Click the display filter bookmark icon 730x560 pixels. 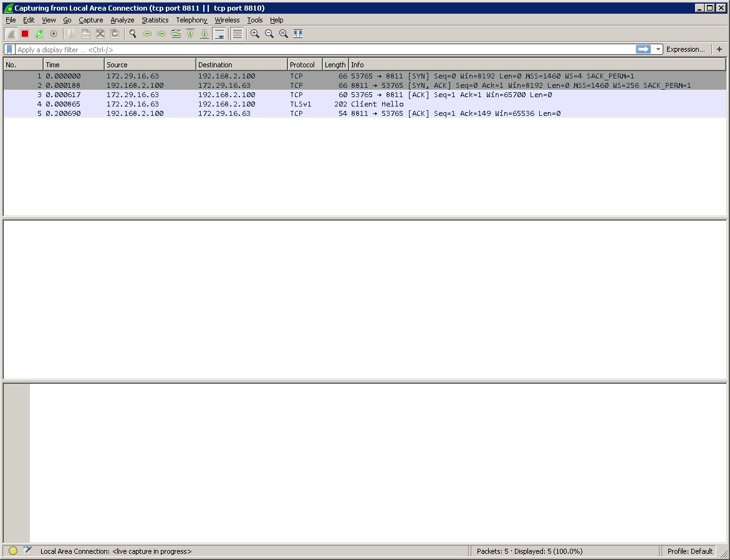[9, 49]
